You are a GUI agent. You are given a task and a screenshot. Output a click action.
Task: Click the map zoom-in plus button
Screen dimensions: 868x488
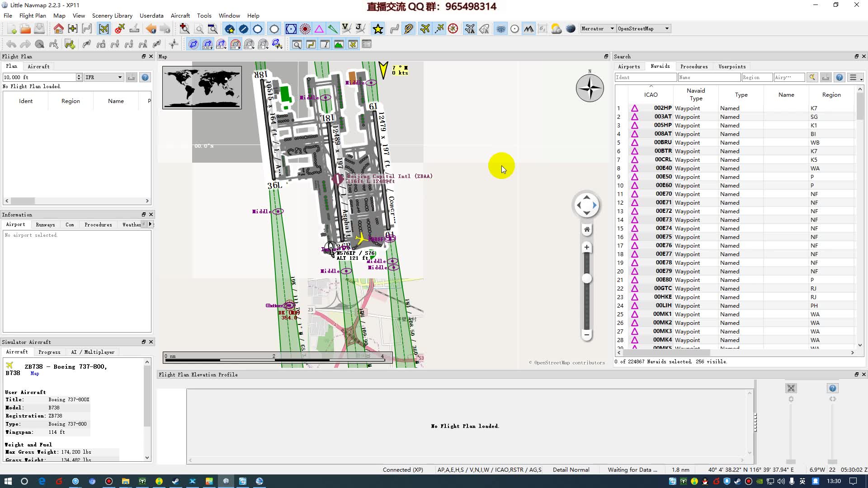pyautogui.click(x=586, y=247)
